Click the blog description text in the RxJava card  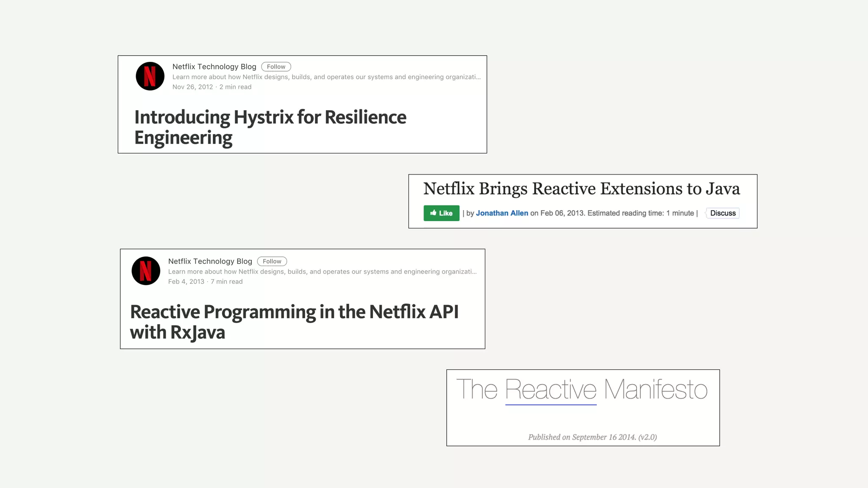pos(322,272)
